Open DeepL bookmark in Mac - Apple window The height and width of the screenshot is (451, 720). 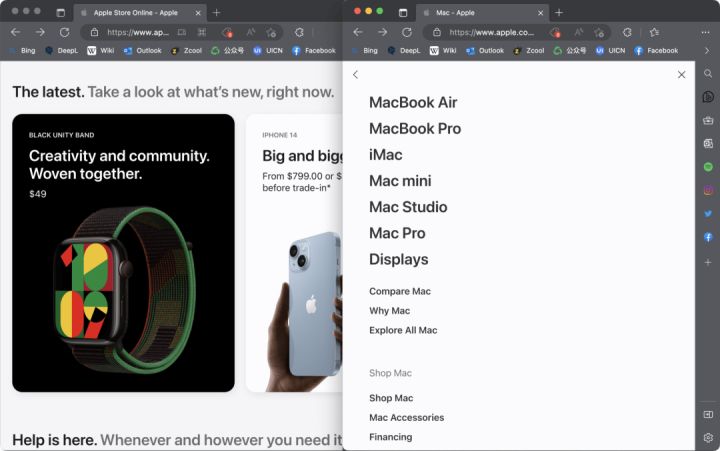pos(404,51)
